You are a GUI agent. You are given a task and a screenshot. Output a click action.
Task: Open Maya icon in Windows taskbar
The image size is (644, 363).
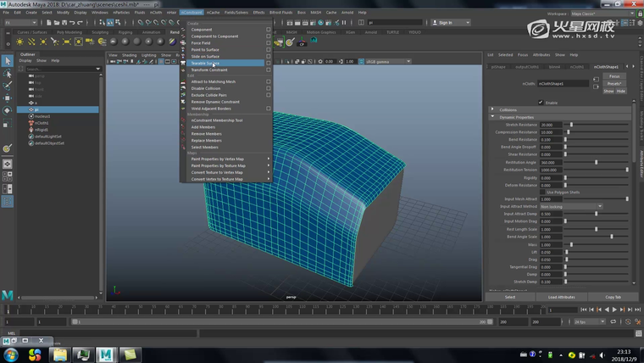coord(105,354)
